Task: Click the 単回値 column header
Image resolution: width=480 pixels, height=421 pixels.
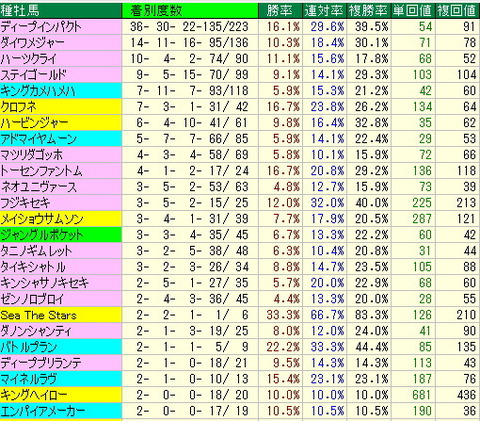Action: (412, 11)
